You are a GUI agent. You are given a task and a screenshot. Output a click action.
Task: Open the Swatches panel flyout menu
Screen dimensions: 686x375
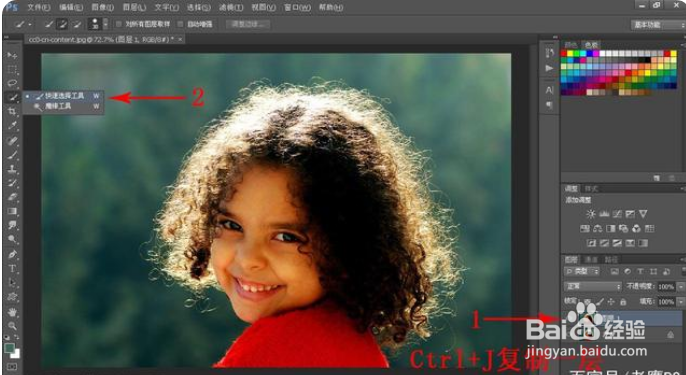[683, 45]
